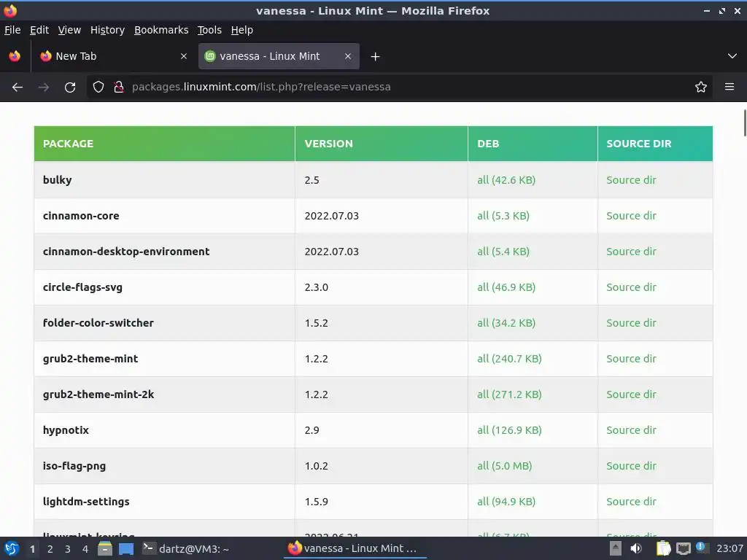The width and height of the screenshot is (747, 560).
Task: Open Source dir for iso-flag-png
Action: [x=631, y=466]
